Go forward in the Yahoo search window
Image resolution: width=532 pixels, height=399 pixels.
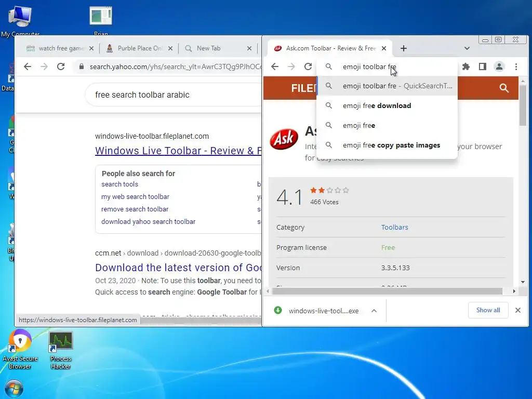(x=44, y=66)
